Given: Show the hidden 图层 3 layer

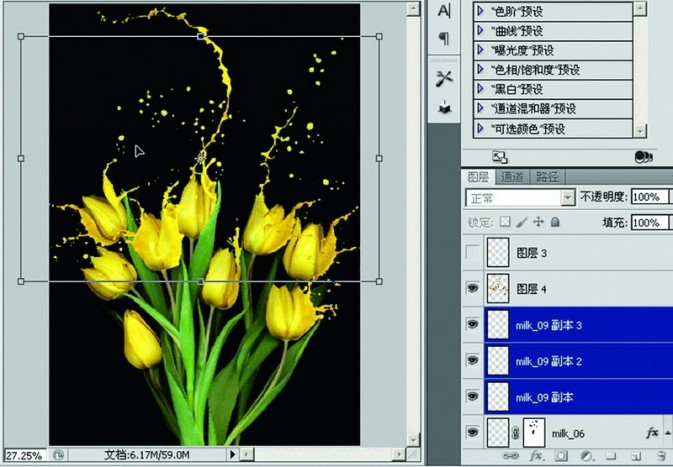Looking at the screenshot, I should (473, 252).
